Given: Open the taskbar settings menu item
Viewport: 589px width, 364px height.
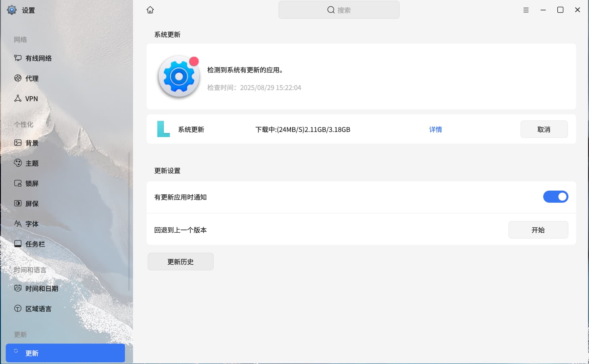Looking at the screenshot, I should click(35, 244).
